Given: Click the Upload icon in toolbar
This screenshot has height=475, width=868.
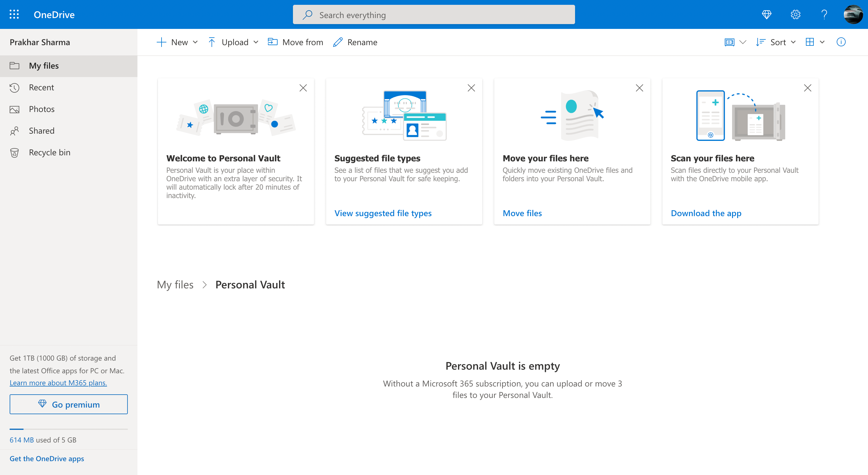Looking at the screenshot, I should point(212,42).
